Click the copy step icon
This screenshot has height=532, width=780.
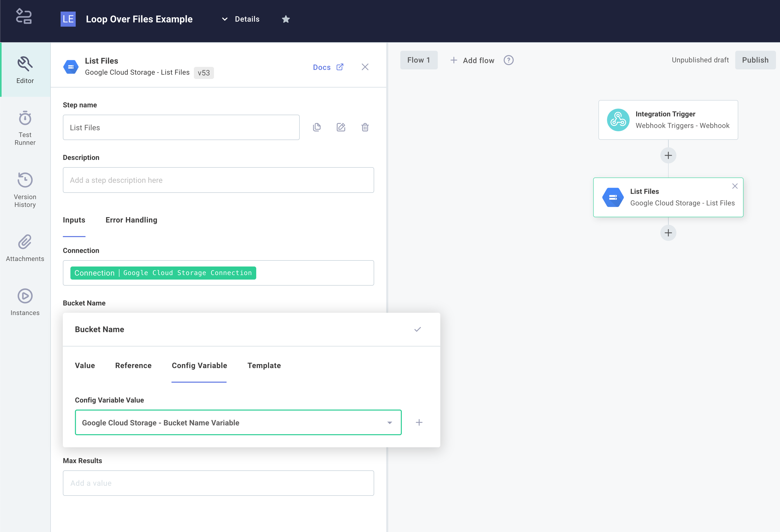(x=317, y=127)
